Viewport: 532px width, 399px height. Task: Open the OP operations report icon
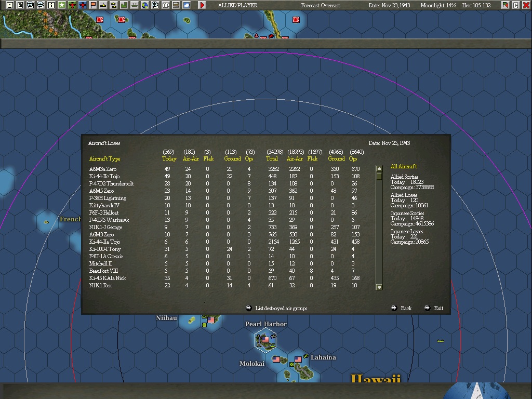tap(166, 5)
